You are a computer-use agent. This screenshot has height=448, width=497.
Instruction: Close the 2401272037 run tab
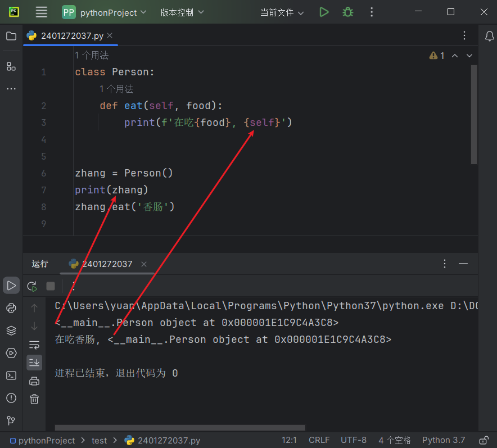(144, 264)
